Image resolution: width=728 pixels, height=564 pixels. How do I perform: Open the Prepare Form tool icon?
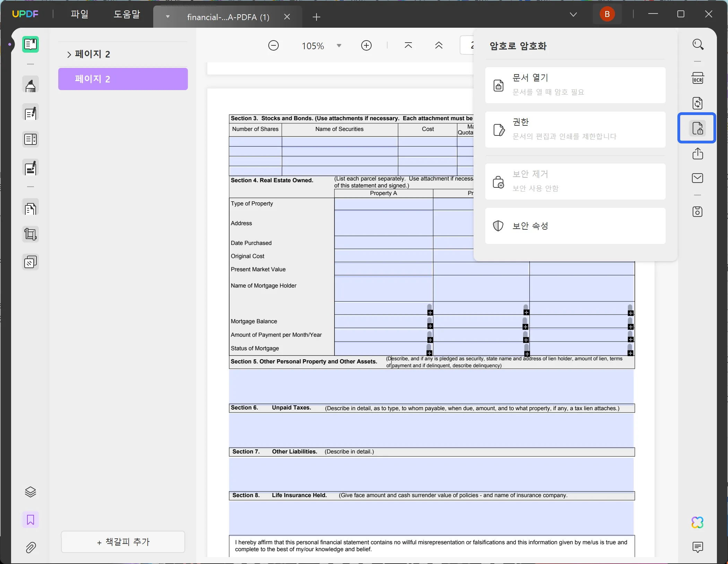coord(31,140)
